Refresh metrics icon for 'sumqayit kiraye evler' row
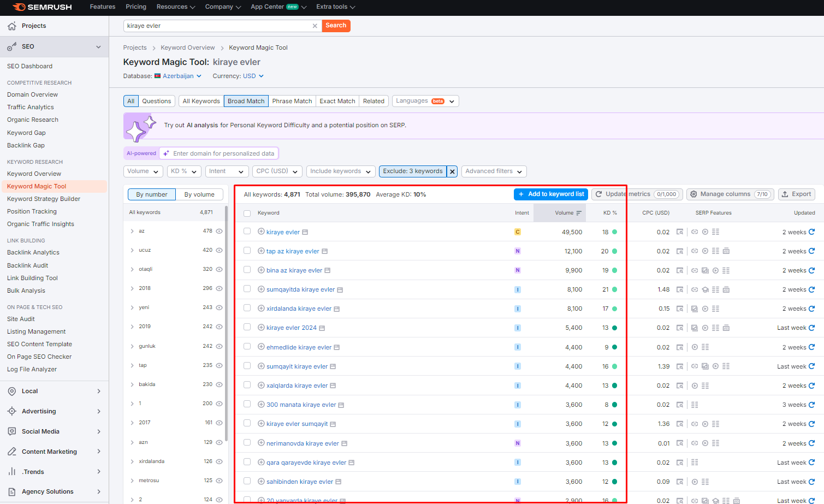Screen dimensions: 824x504 coord(811,366)
